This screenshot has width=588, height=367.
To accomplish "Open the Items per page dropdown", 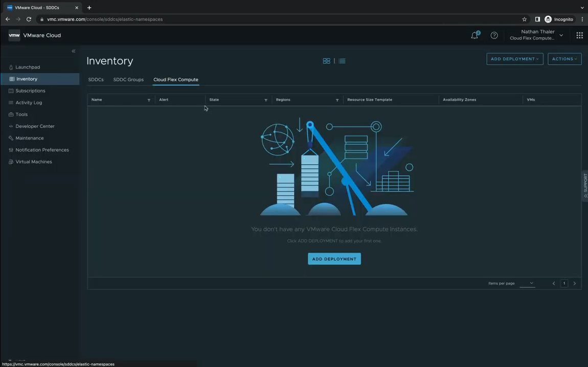I will [x=527, y=283].
